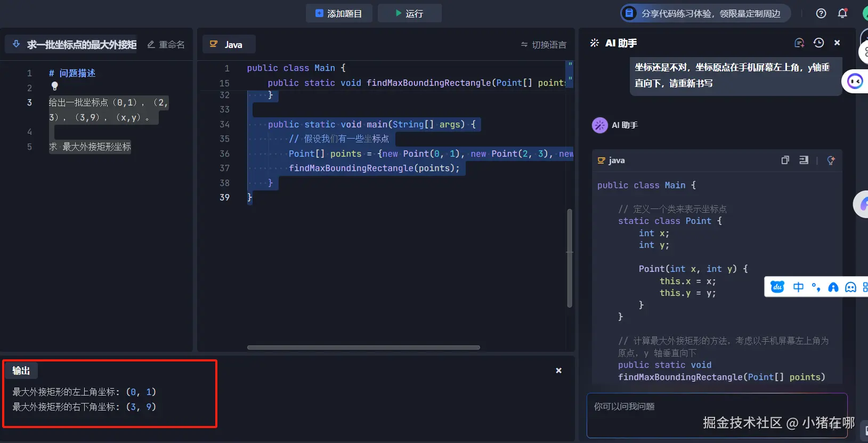The height and width of the screenshot is (443, 868).
Task: Select the 输出 output tab
Action: tap(21, 370)
